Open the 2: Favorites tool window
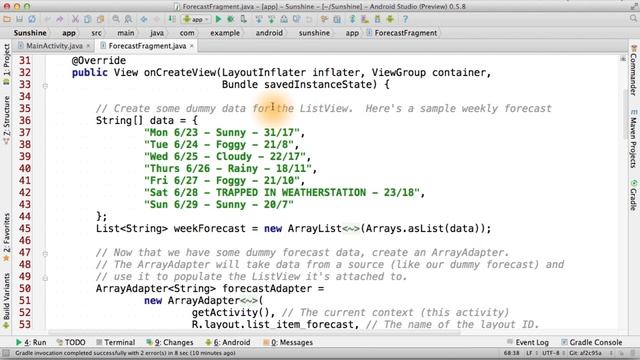640x360 pixels. tap(7, 237)
